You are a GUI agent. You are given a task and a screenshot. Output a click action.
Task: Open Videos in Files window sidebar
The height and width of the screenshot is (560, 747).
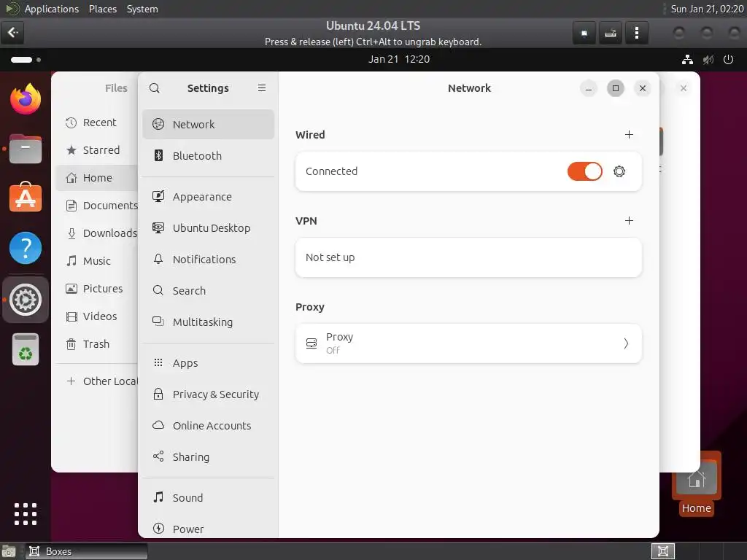pyautogui.click(x=97, y=316)
